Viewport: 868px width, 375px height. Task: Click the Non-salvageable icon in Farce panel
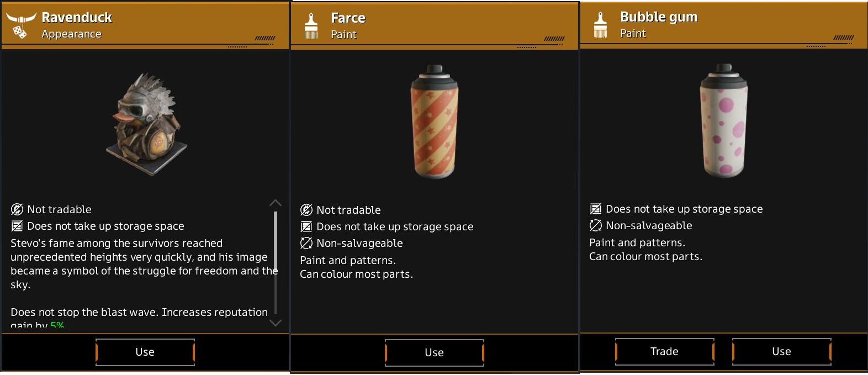[306, 243]
